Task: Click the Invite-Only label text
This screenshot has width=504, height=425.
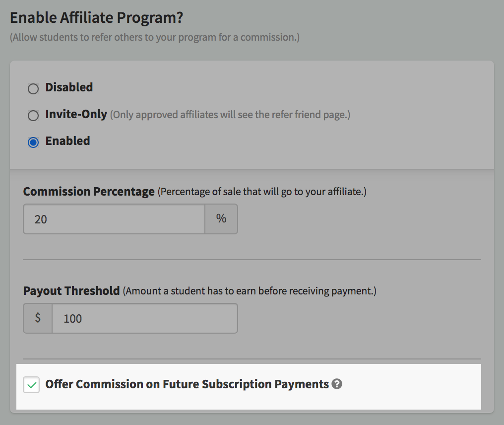Action: pyautogui.click(x=76, y=114)
